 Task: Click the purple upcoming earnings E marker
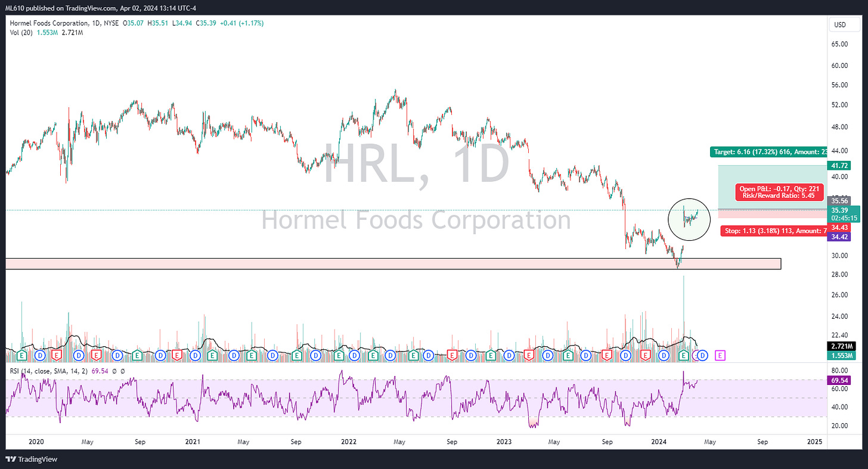720,355
